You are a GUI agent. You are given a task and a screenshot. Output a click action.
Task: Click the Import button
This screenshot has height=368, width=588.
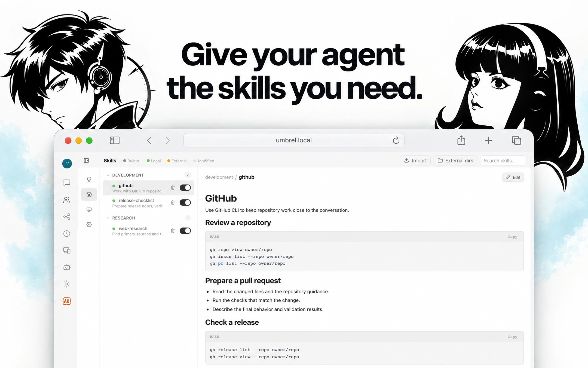pyautogui.click(x=415, y=161)
